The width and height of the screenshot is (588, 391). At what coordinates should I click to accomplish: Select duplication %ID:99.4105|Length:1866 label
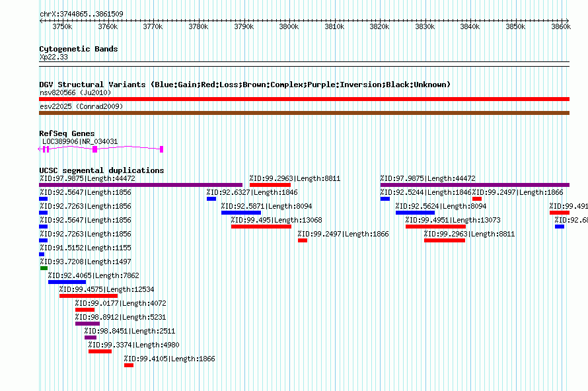[170, 359]
